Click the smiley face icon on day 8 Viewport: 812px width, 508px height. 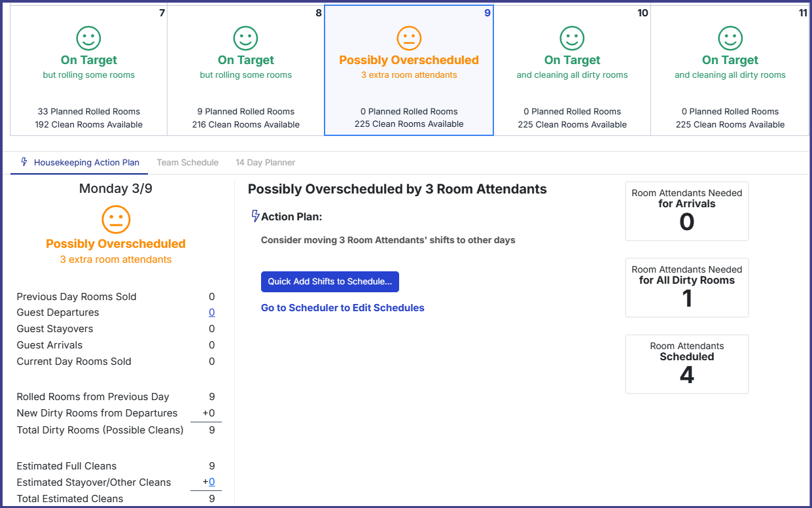pyautogui.click(x=246, y=38)
